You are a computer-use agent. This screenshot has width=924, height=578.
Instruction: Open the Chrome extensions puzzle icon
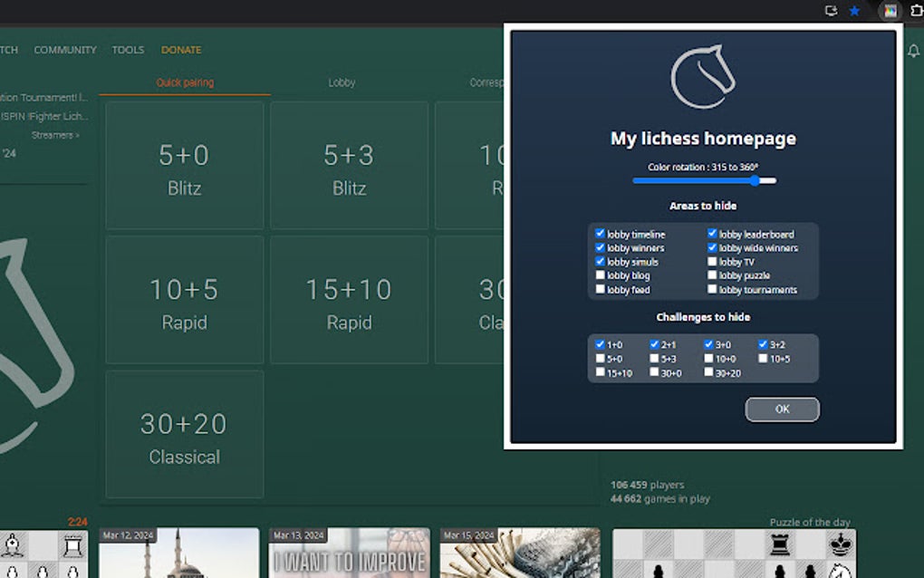tap(917, 11)
